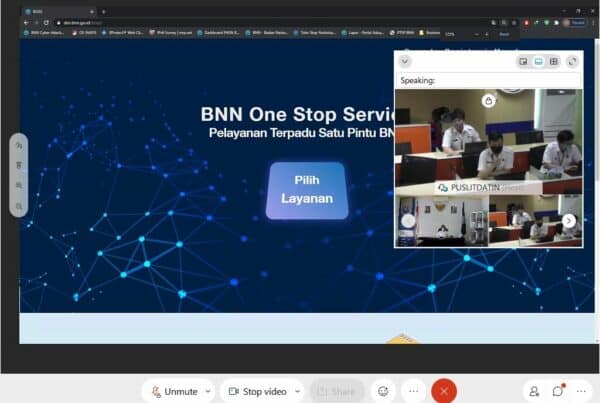
Task: Click the first icon in left annotation toolbar
Action: coord(19,145)
